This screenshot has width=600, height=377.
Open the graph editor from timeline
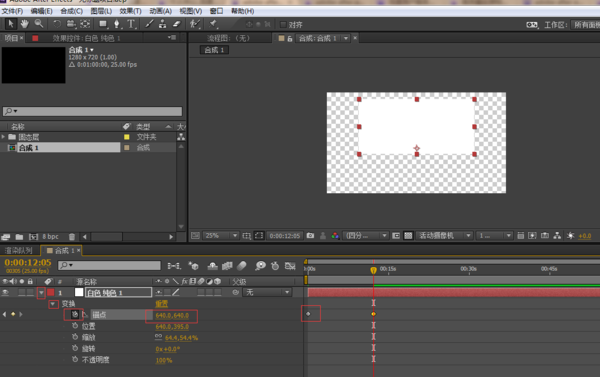[290, 266]
